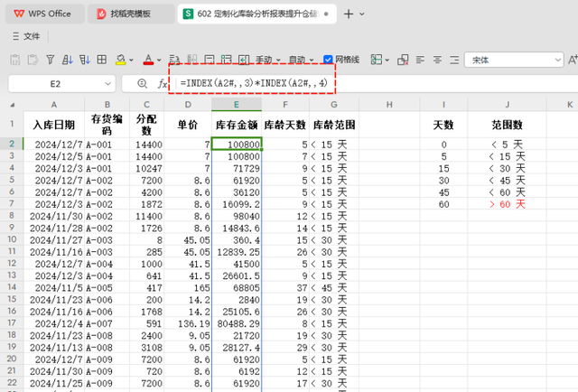Image resolution: width=578 pixels, height=392 pixels.
Task: Click the green arrow insert cell icon
Action: 244,60
